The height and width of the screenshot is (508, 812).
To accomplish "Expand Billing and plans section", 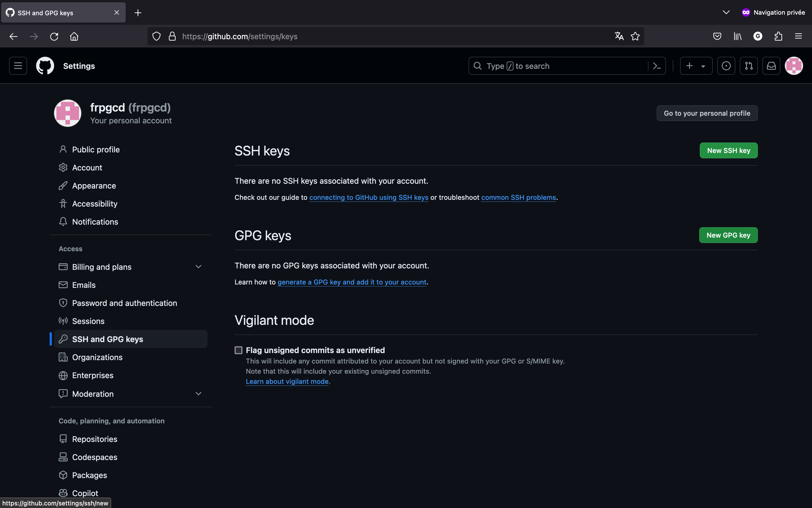I will pos(198,267).
